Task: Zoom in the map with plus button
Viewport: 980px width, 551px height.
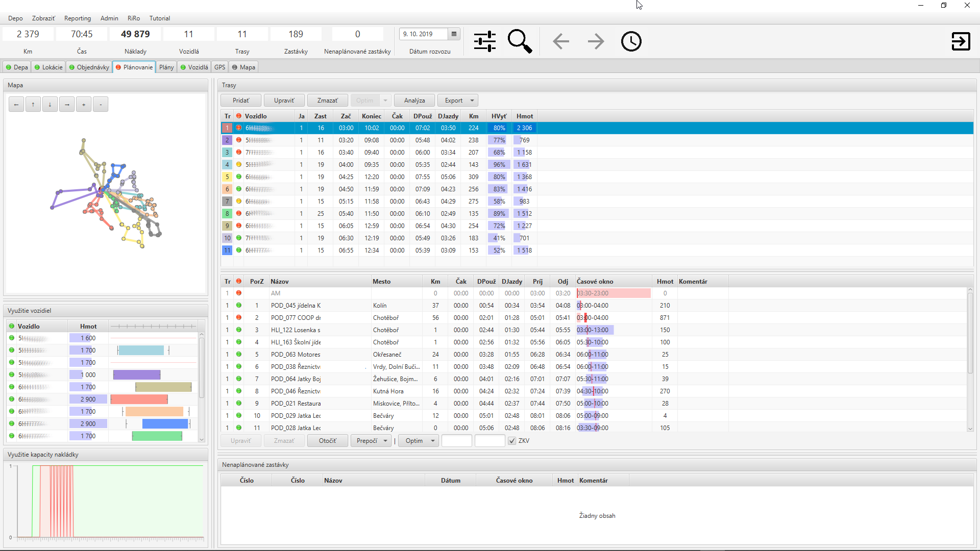Action: click(84, 105)
